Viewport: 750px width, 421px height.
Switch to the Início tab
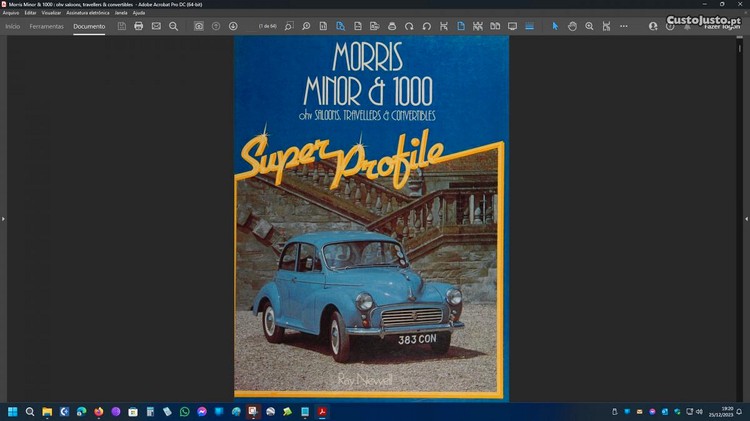pyautogui.click(x=13, y=26)
